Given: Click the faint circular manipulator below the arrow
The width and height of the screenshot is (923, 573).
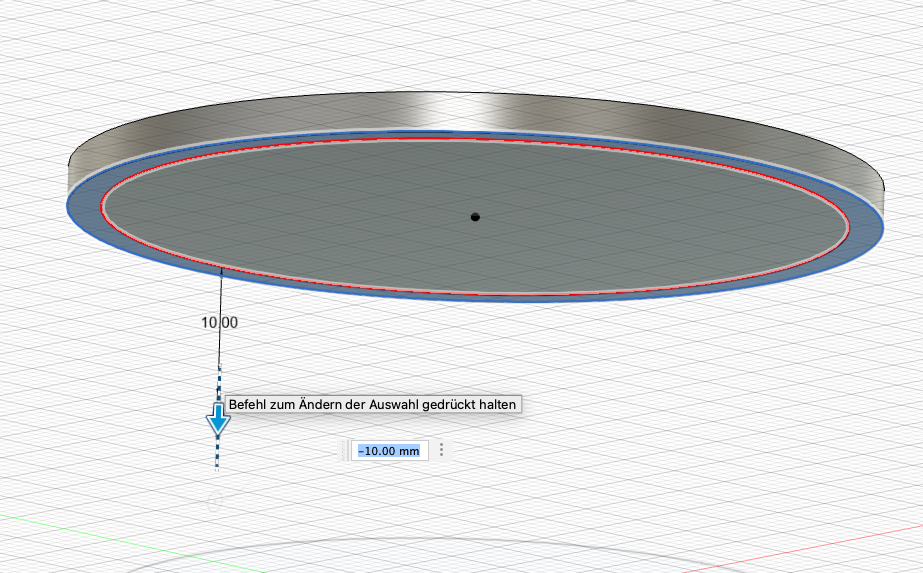Looking at the screenshot, I should 214,503.
